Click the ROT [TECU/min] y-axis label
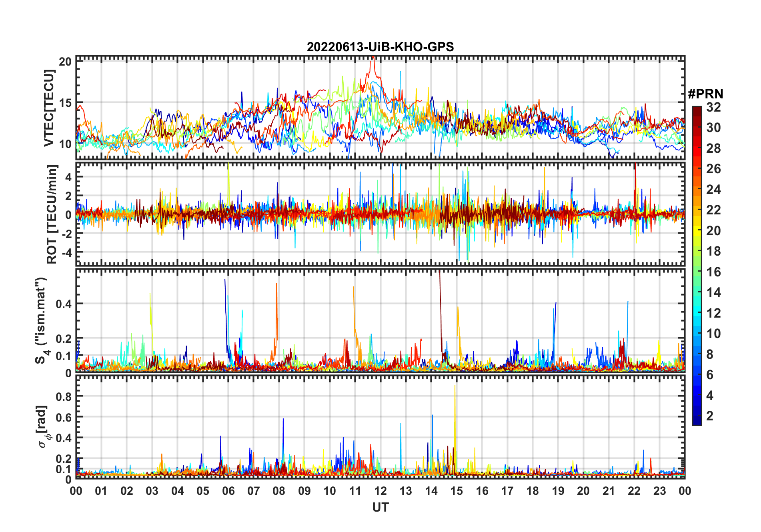 pos(52,214)
